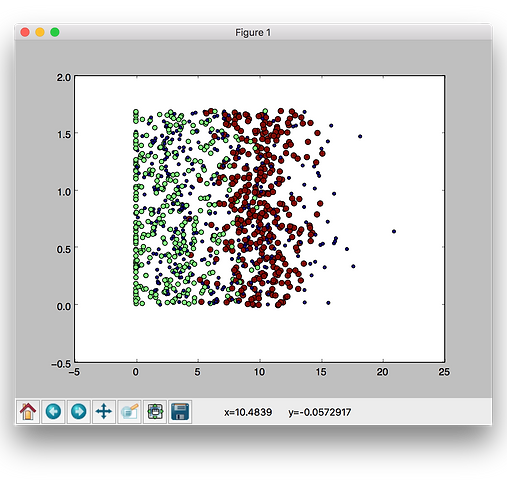Click the y-axis tick label 0.5
507x485 pixels.
[x=64, y=249]
